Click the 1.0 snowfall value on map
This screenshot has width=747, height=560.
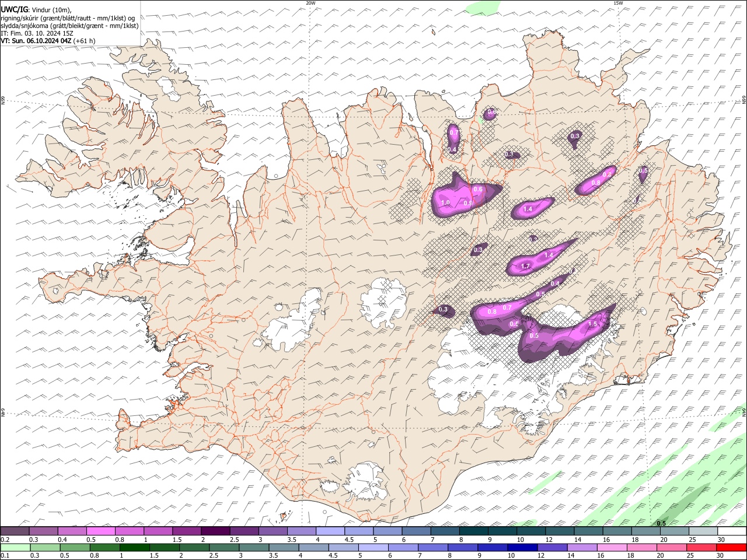(x=445, y=202)
